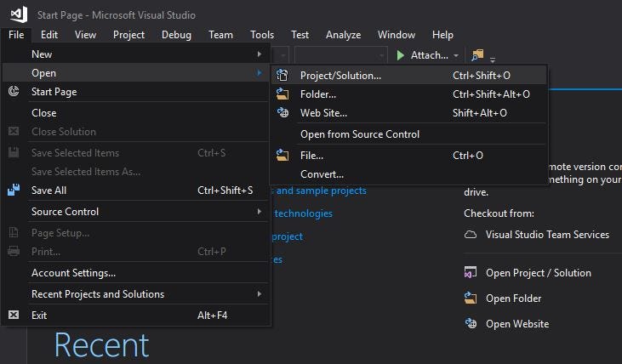Click the Start Page icon in File menu
This screenshot has height=364, width=622.
pyautogui.click(x=14, y=91)
